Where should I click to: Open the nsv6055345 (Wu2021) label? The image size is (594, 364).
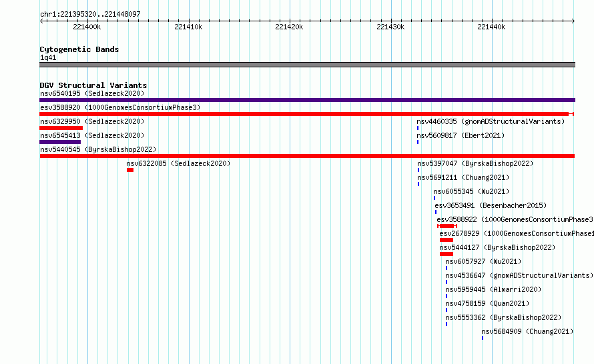point(471,191)
